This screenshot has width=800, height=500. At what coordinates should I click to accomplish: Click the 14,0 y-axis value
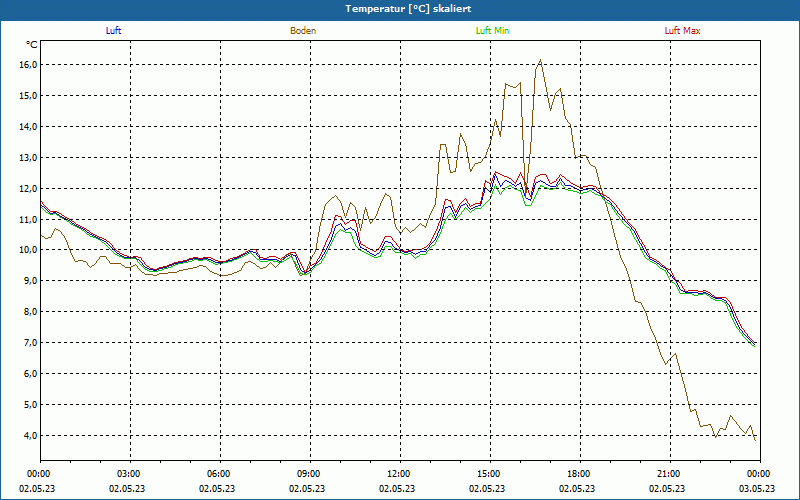(x=29, y=127)
